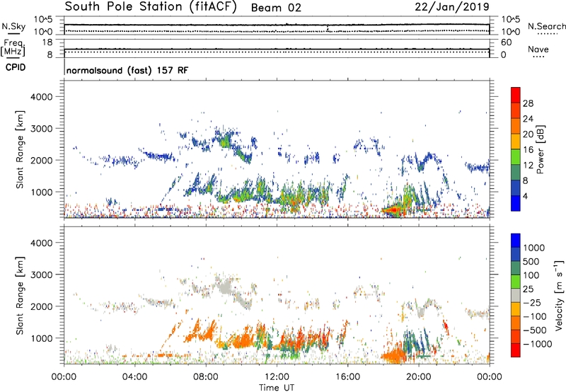Click the "CPID" row label
The width and height of the screenshot is (566, 392).
(x=16, y=67)
